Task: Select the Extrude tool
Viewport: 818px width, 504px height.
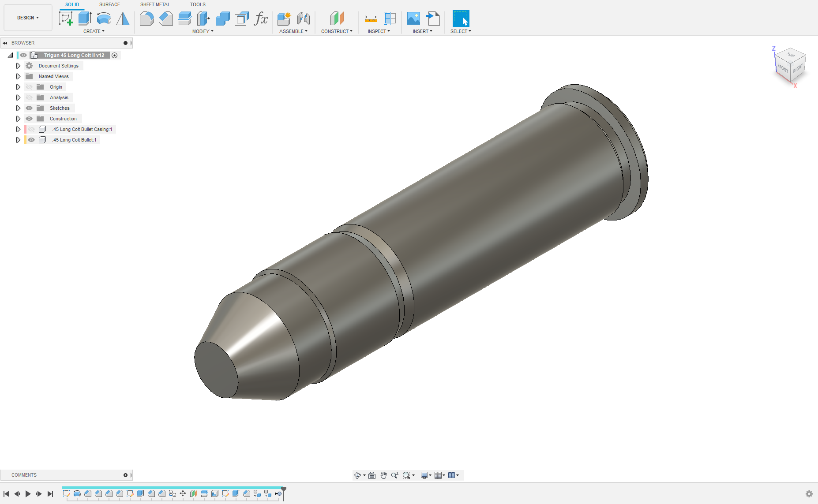Action: pyautogui.click(x=85, y=19)
